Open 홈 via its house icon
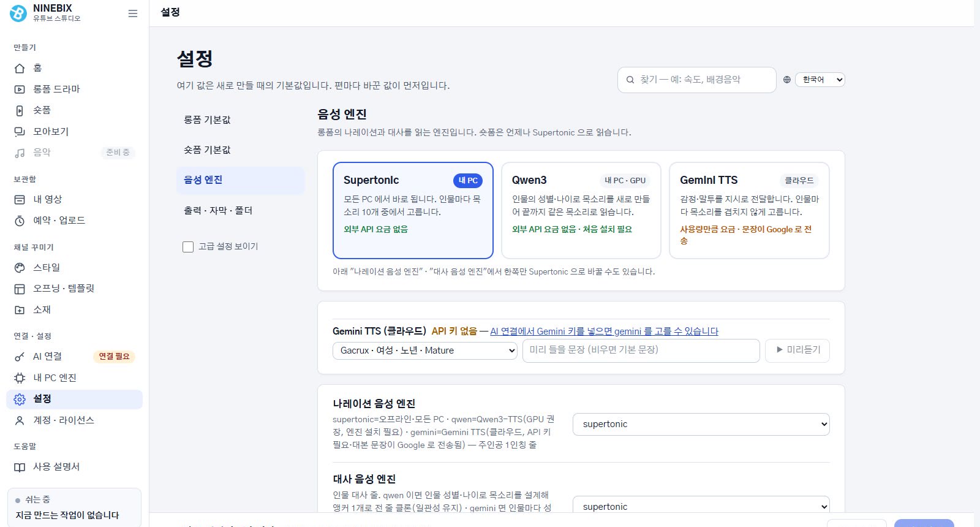This screenshot has height=527, width=980. pos(20,68)
